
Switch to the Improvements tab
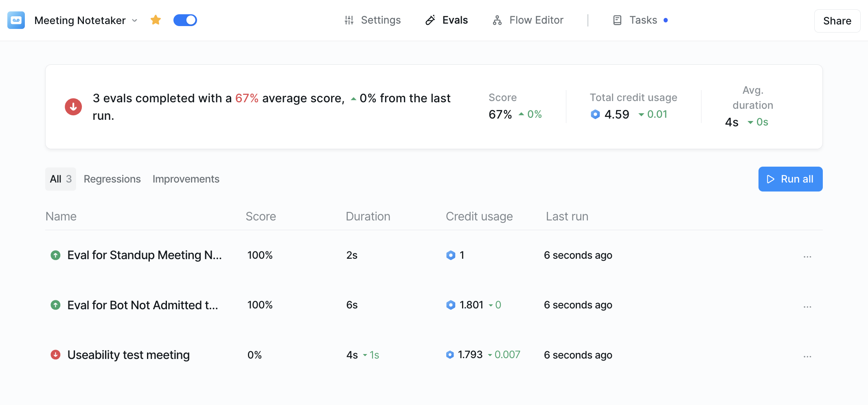coord(186,179)
